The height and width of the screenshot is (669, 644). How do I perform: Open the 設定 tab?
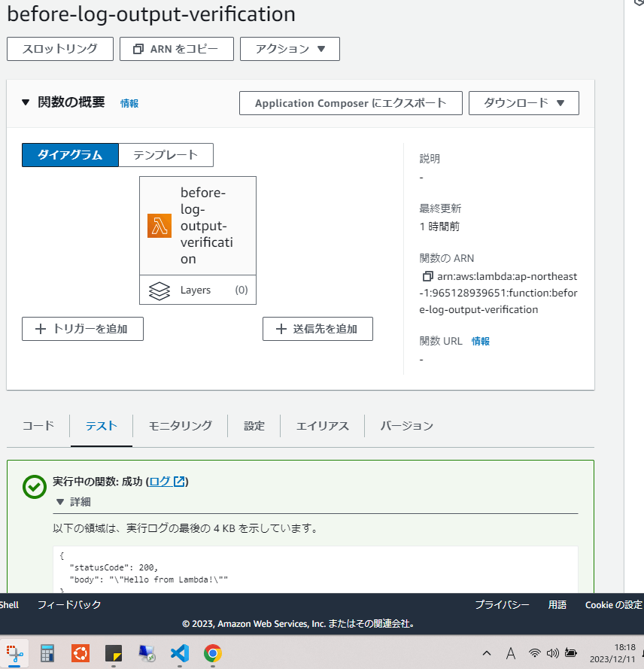point(254,426)
